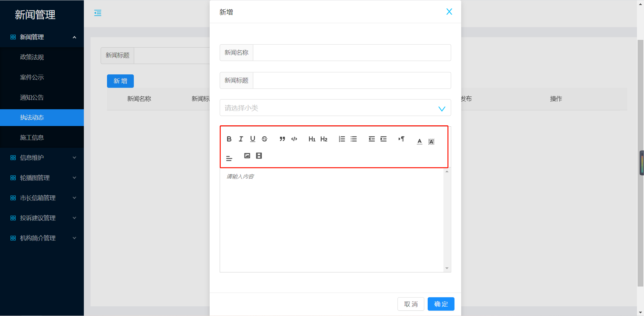Screen dimensions: 644x316
Task: Click the blue 新增 button
Action: pos(120,81)
